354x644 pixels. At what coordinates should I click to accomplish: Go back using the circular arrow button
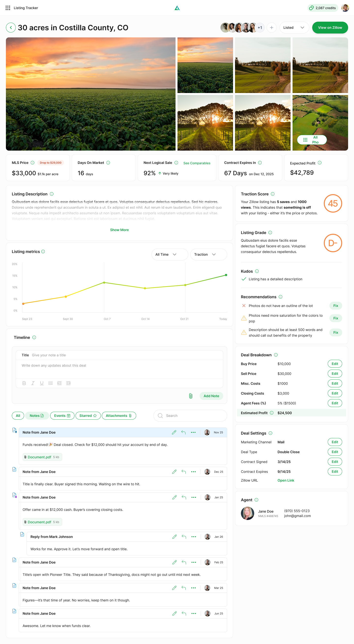[11, 28]
